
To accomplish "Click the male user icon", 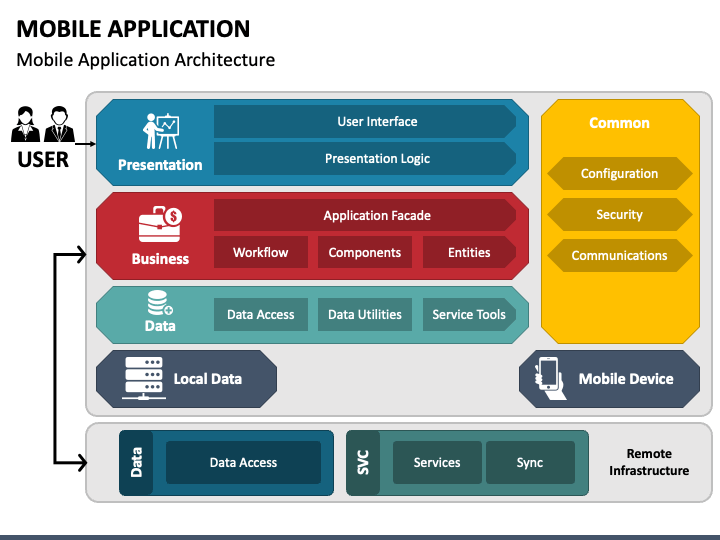I will pyautogui.click(x=59, y=124).
